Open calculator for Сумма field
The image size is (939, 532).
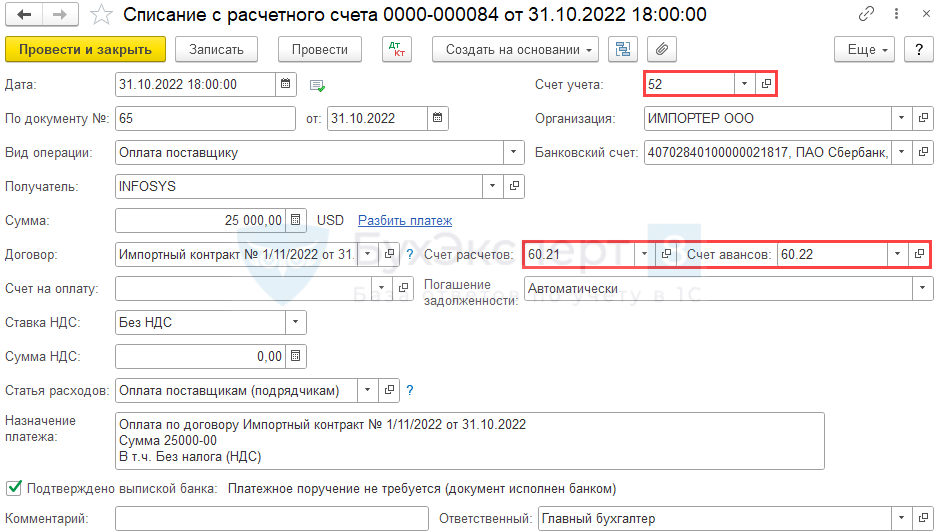click(295, 220)
